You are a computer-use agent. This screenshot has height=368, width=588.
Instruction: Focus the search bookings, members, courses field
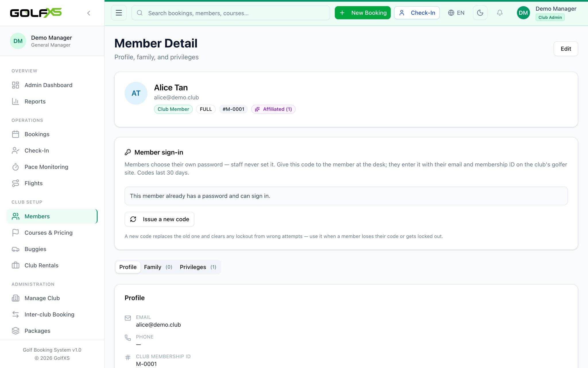[x=231, y=13]
